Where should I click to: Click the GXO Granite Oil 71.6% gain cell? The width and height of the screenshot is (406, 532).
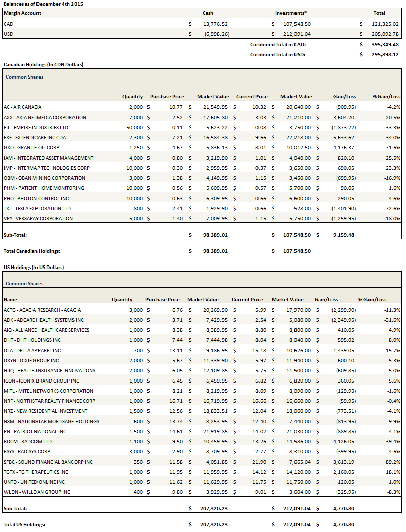[x=392, y=147]
